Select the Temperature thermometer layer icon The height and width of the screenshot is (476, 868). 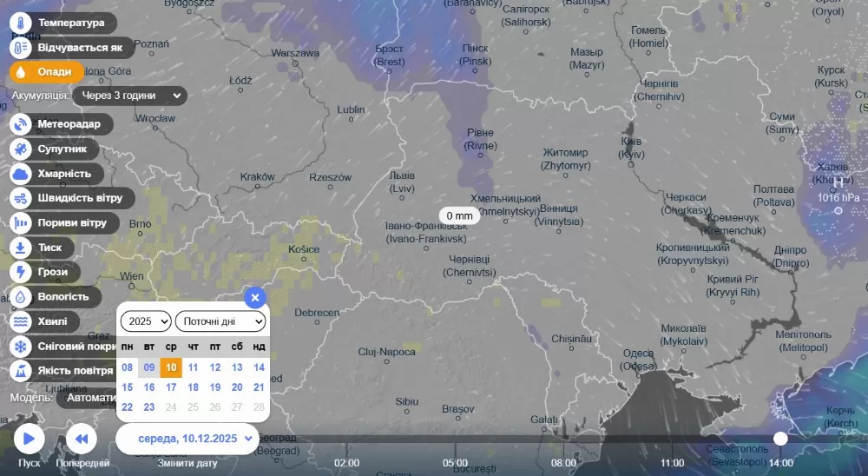21,23
